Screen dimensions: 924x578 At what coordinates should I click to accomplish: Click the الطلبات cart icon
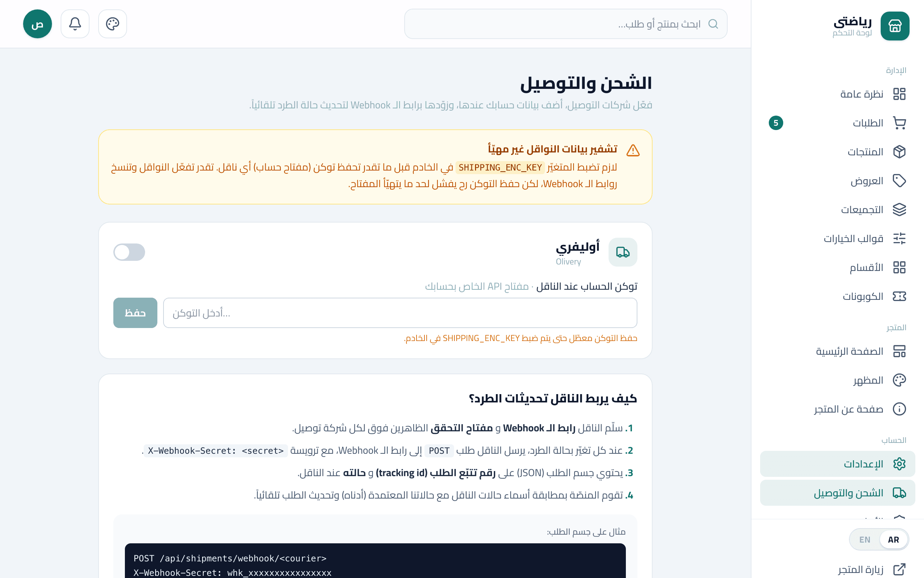tap(899, 123)
